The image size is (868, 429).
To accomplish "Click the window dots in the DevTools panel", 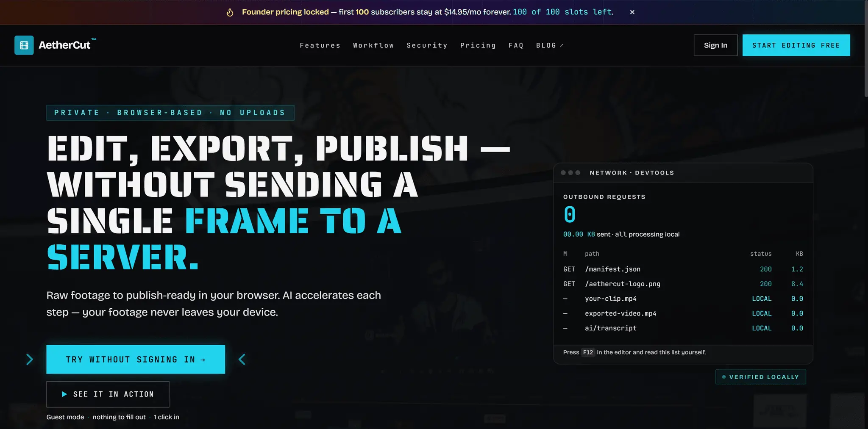I will pyautogui.click(x=570, y=173).
